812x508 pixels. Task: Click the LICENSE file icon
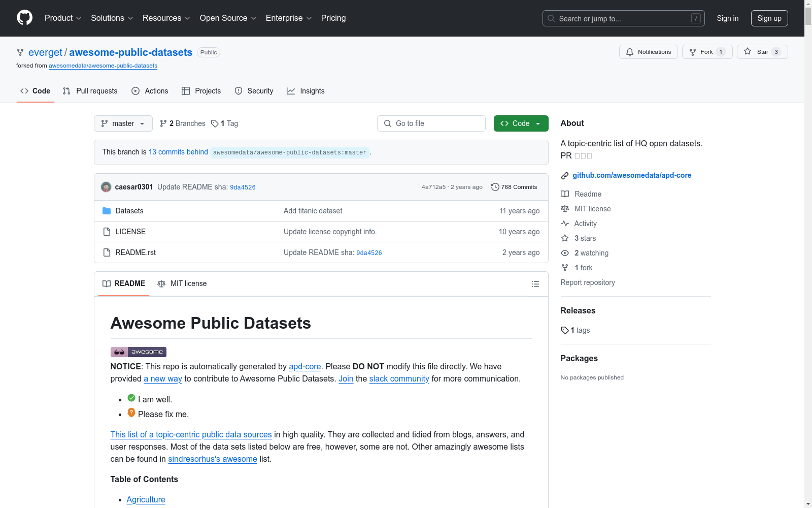coord(107,232)
